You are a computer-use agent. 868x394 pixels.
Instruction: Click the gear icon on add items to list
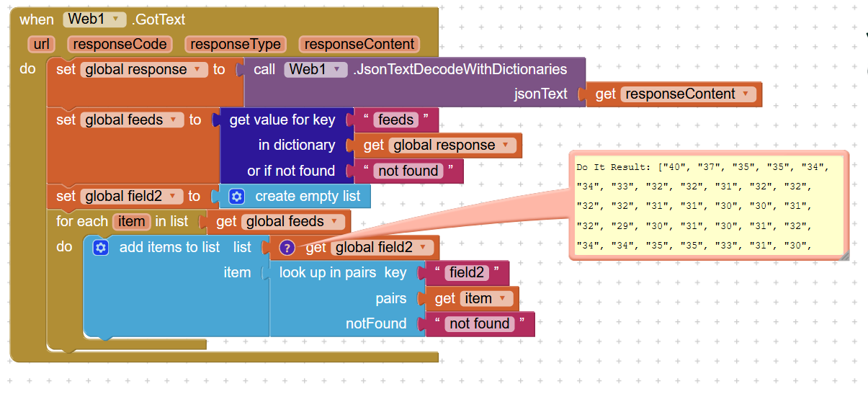[101, 248]
